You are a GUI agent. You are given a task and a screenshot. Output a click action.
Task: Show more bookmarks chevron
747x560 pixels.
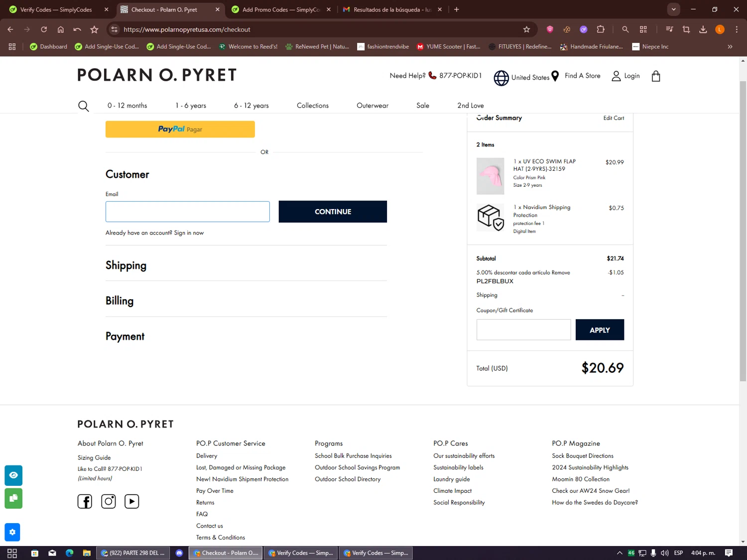pyautogui.click(x=730, y=47)
